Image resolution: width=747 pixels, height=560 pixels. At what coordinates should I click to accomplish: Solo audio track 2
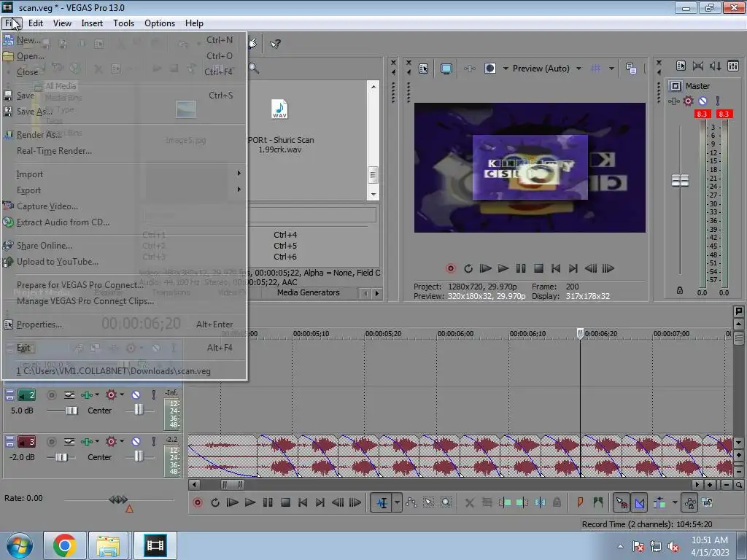pos(153,394)
